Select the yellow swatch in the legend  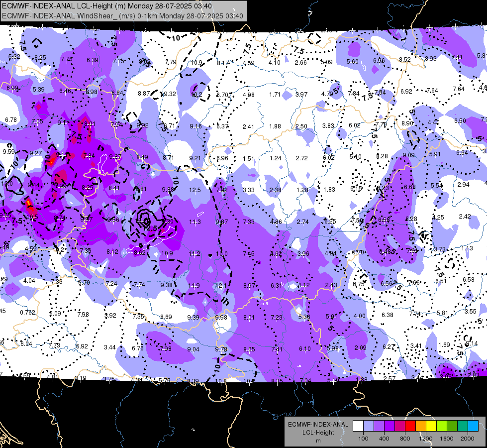tap(431, 426)
